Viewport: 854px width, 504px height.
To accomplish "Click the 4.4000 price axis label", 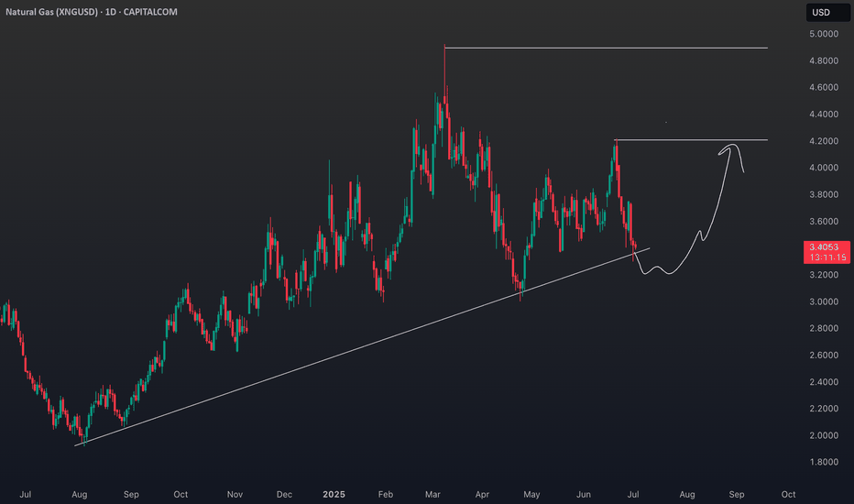I will (824, 115).
